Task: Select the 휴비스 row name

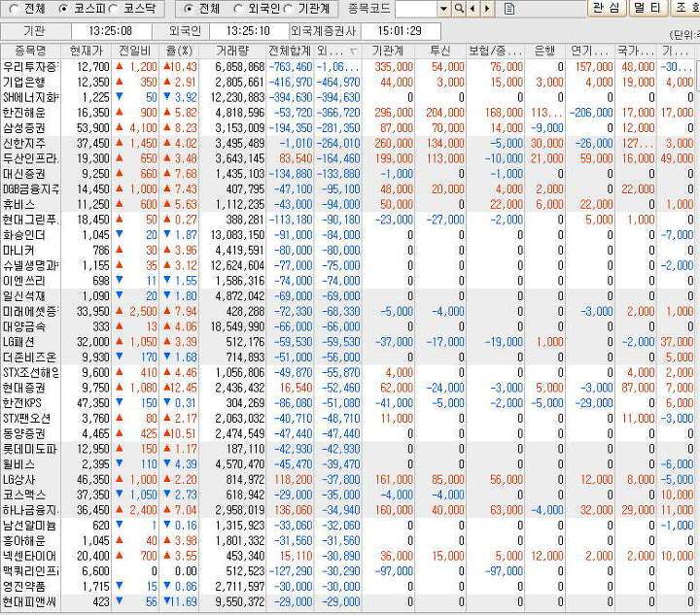Action: tap(18, 204)
